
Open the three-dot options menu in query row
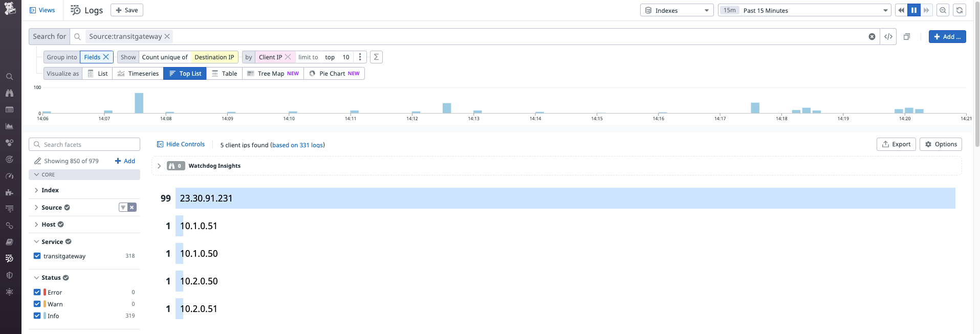click(360, 57)
